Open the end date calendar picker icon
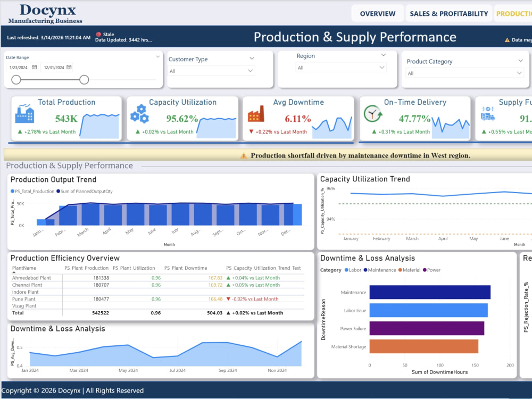Image resolution: width=532 pixels, height=399 pixels. 69,67
